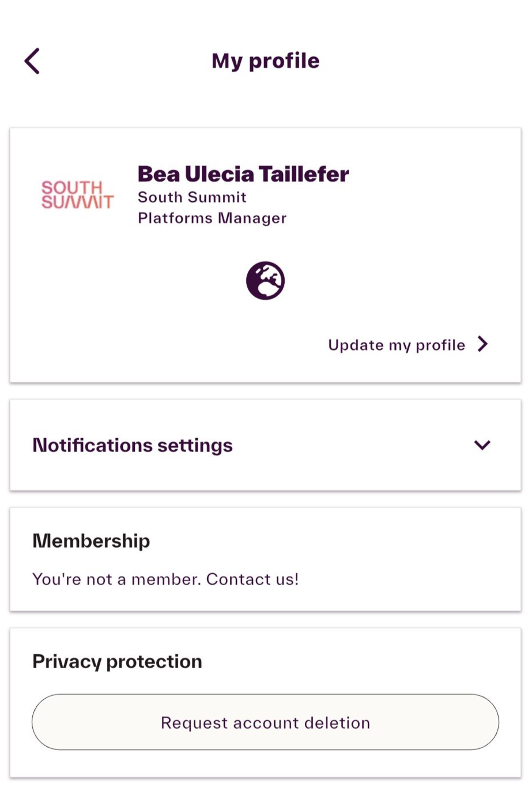Open the Notifications settings section title
Image resolution: width=532 pixels, height=810 pixels.
tap(133, 445)
